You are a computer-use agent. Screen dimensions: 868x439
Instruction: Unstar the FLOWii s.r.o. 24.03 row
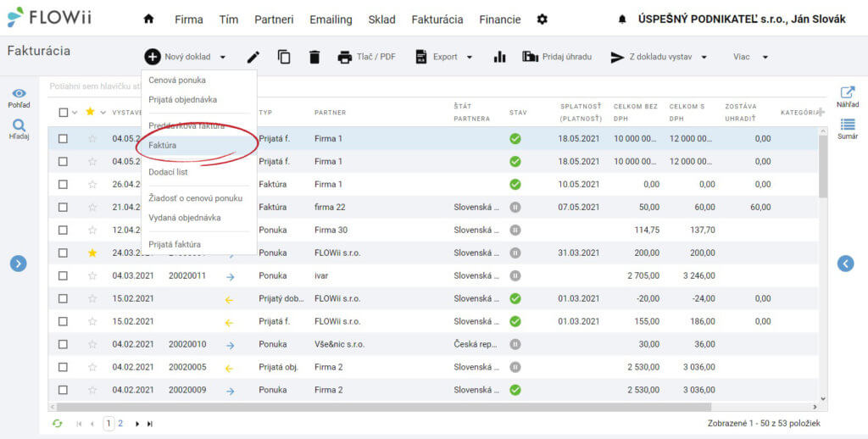tap(92, 253)
